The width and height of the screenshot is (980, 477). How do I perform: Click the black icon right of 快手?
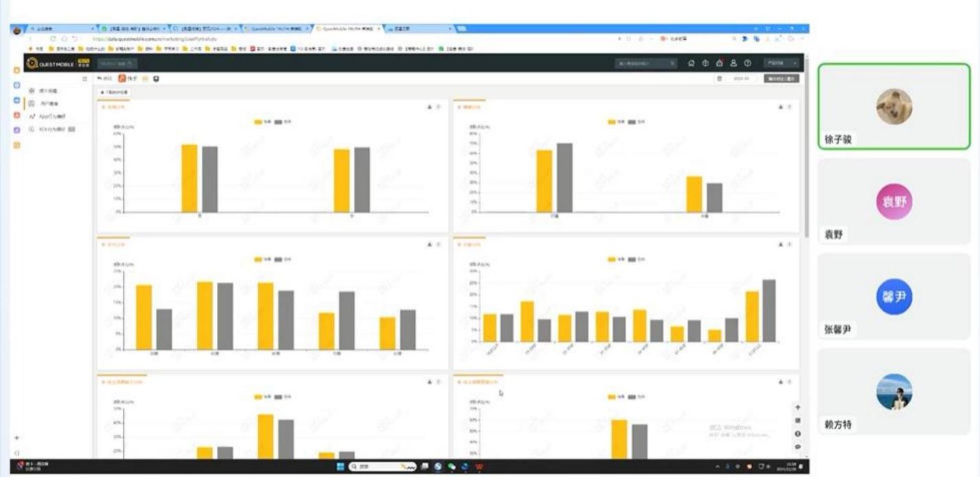coord(156,79)
